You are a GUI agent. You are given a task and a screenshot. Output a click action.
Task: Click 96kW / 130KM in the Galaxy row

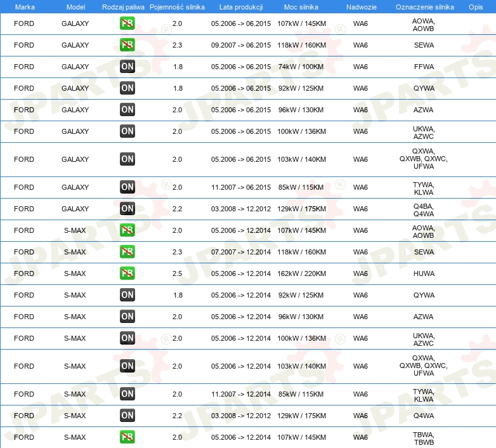click(301, 110)
